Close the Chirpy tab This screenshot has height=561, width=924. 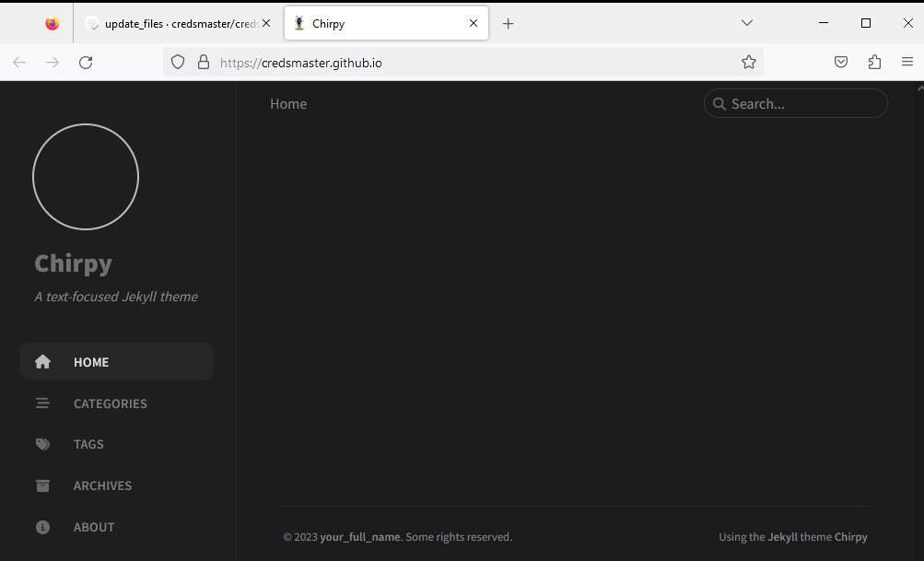474,24
